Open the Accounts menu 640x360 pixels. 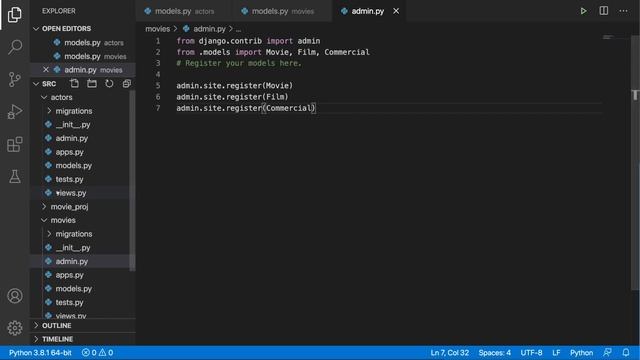click(x=15, y=296)
